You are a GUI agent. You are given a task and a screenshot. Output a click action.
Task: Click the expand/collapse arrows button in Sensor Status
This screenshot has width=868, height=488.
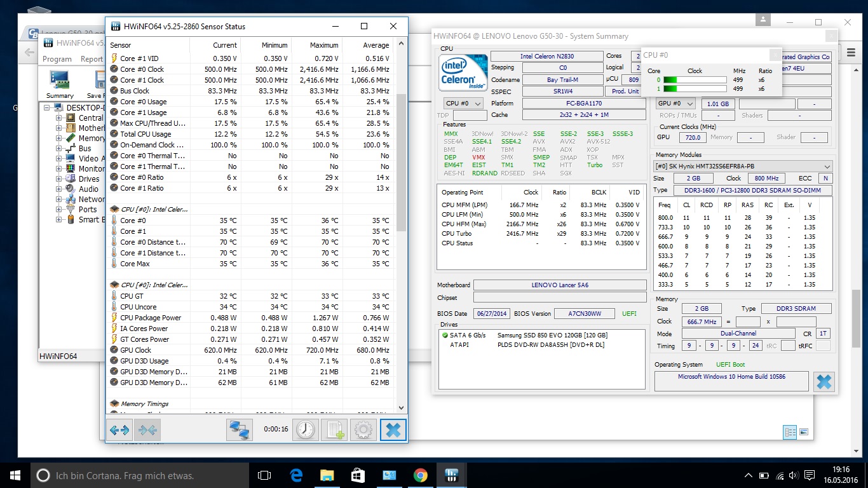(x=119, y=430)
